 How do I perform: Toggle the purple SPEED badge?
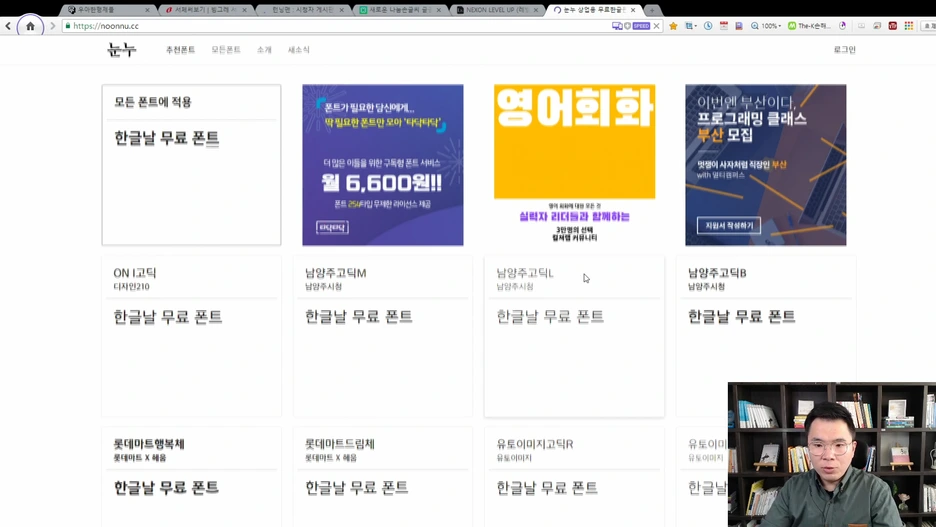(x=641, y=26)
